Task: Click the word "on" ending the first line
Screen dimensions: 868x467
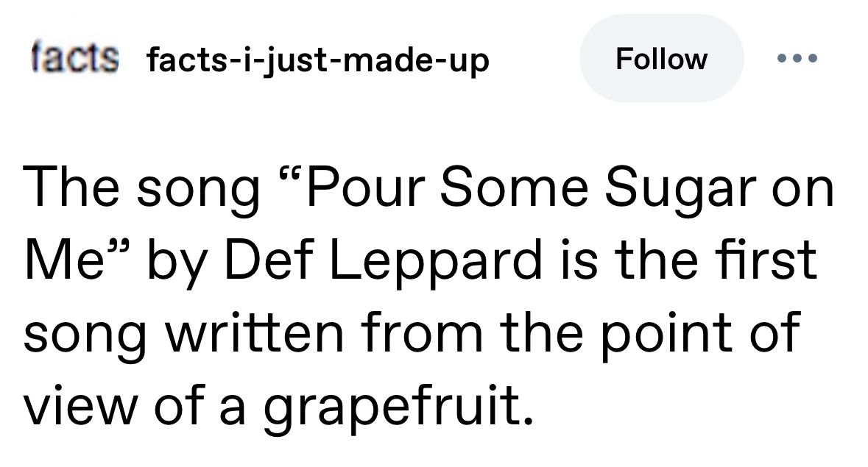Action: click(x=808, y=189)
